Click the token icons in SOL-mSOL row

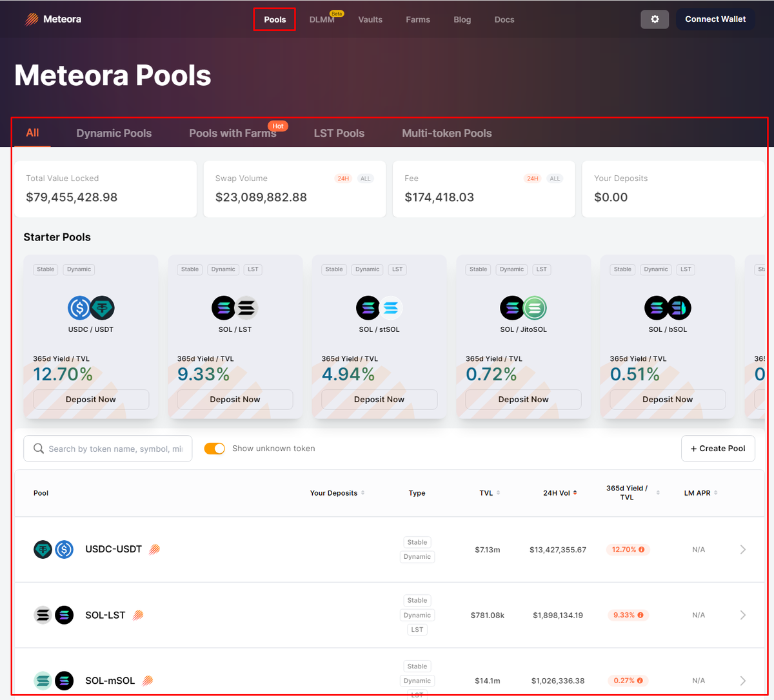(x=54, y=681)
